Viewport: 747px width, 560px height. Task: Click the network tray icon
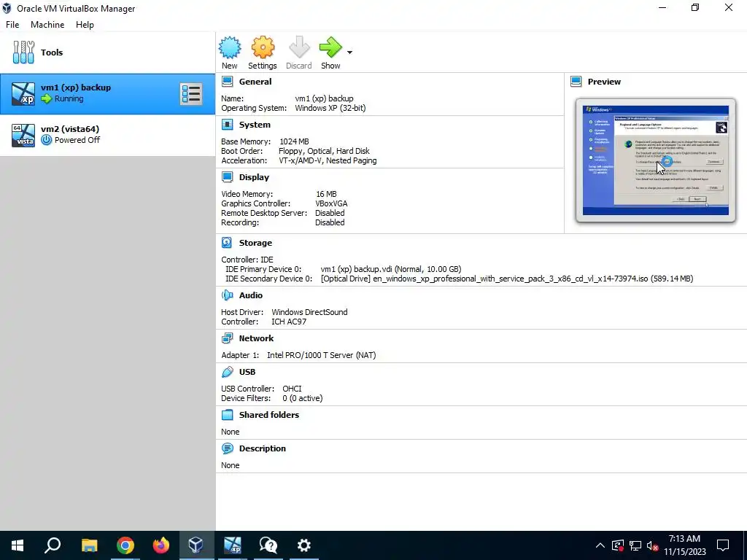click(635, 545)
